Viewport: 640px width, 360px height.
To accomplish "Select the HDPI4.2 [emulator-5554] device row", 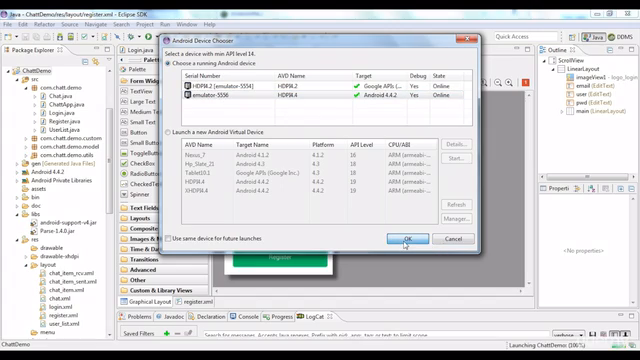I will pos(323,86).
